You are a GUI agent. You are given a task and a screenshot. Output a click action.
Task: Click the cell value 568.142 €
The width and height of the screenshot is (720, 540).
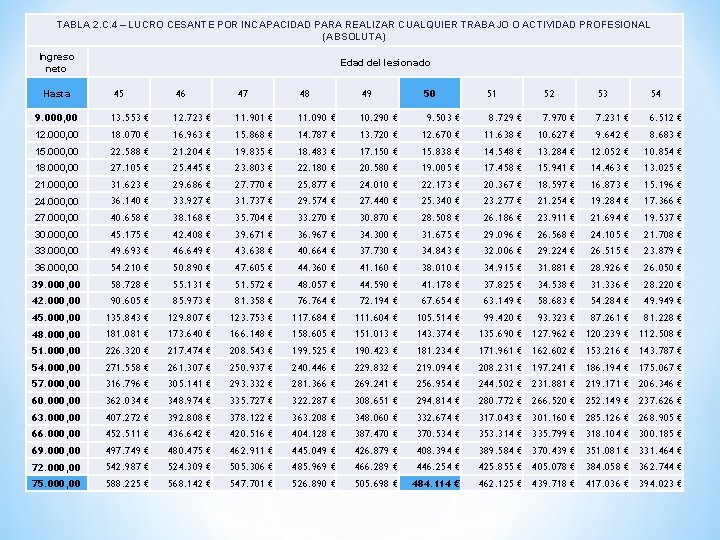189,484
